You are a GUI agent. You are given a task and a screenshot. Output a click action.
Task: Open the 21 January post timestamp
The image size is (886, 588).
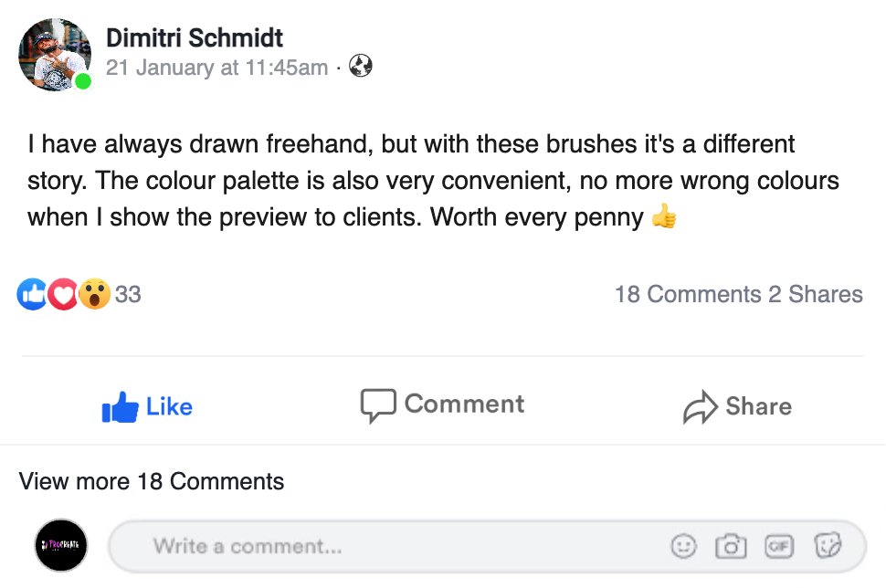point(216,68)
